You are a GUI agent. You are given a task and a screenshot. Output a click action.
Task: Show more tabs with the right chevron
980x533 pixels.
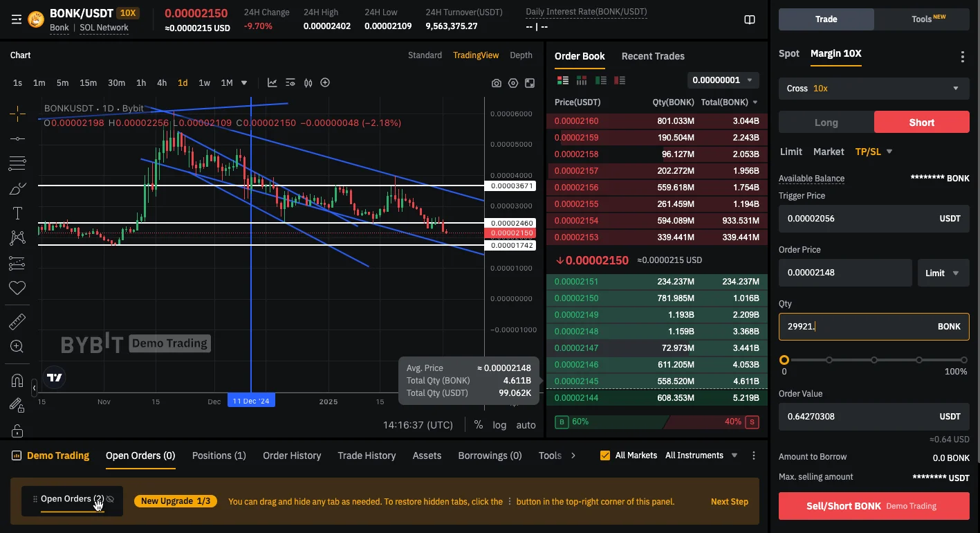coord(573,455)
